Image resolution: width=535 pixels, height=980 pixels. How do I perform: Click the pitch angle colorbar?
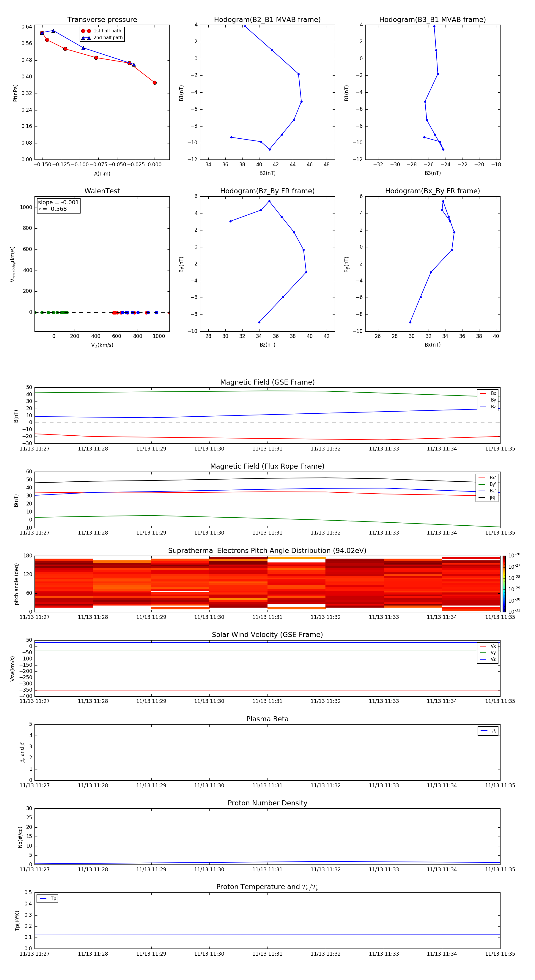click(x=504, y=584)
